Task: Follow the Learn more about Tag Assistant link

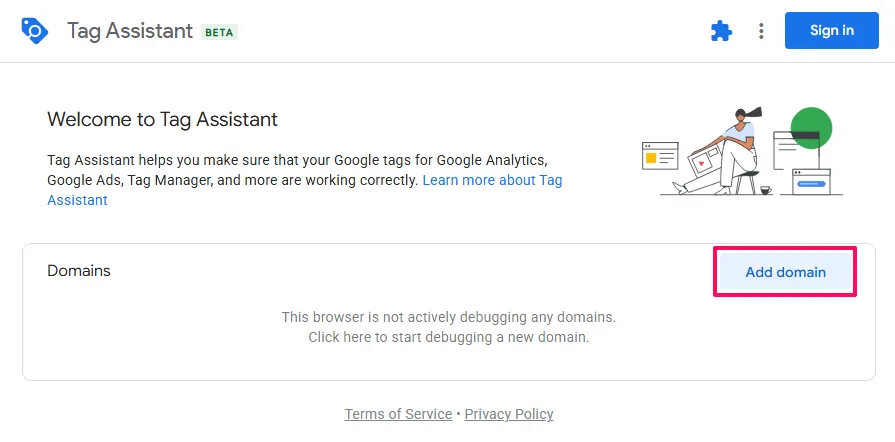Action: [x=492, y=180]
